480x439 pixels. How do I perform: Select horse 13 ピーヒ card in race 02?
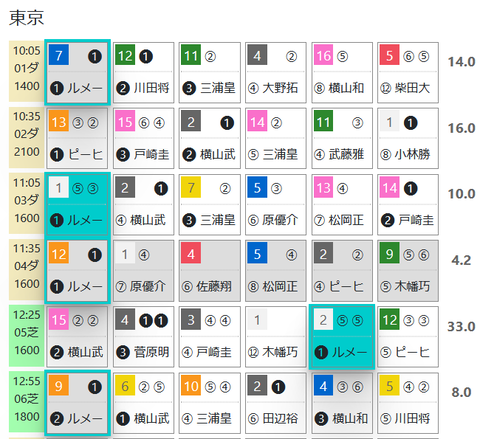point(77,138)
